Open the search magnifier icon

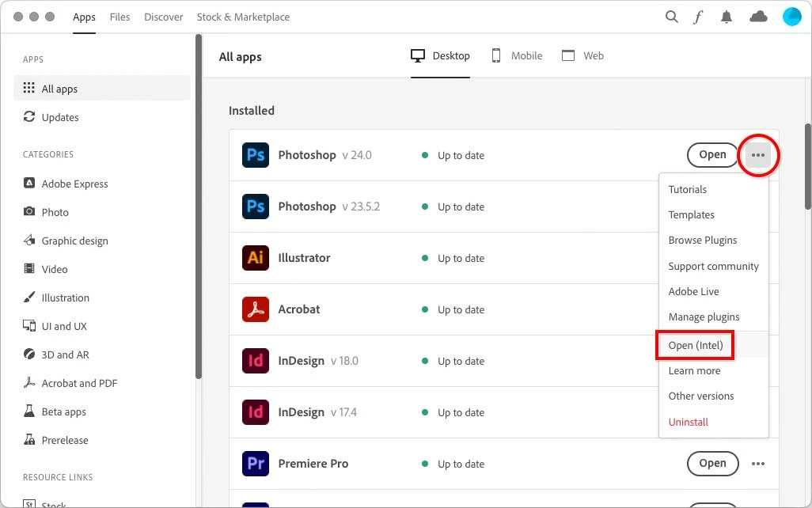click(672, 17)
